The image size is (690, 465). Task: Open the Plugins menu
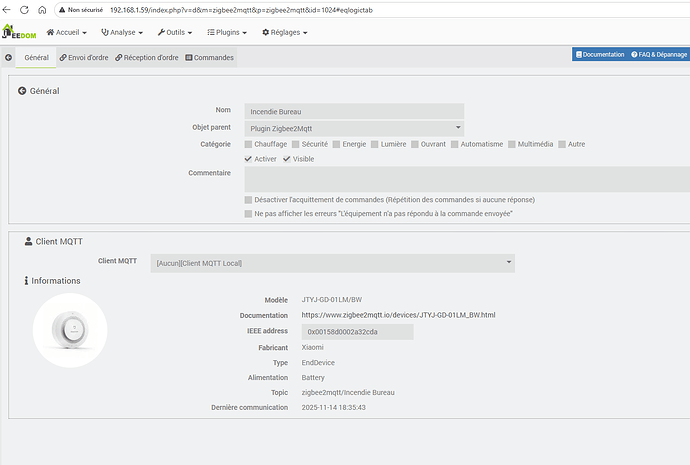pos(227,32)
